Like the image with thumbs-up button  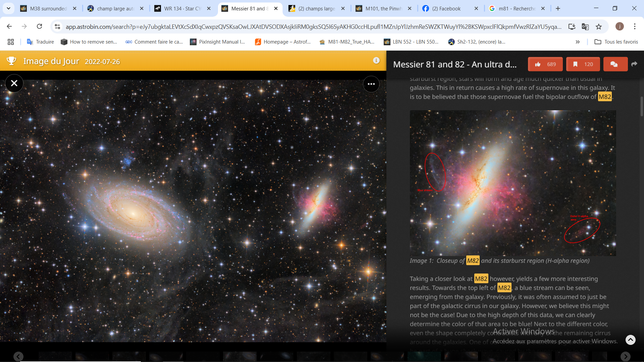[x=545, y=64]
